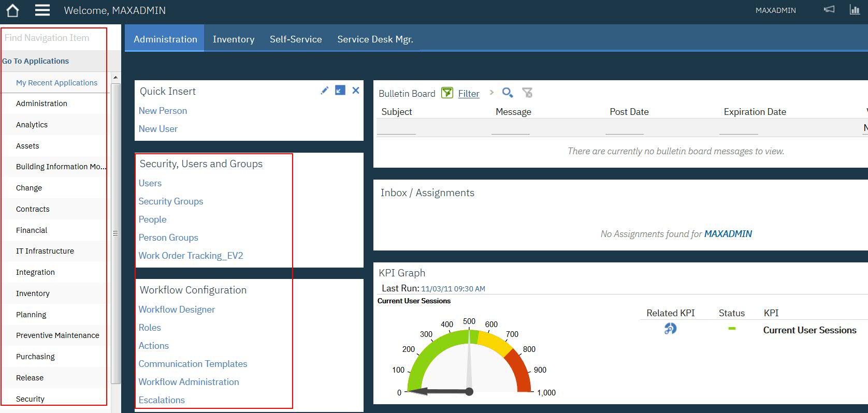Click the New User link

[158, 129]
